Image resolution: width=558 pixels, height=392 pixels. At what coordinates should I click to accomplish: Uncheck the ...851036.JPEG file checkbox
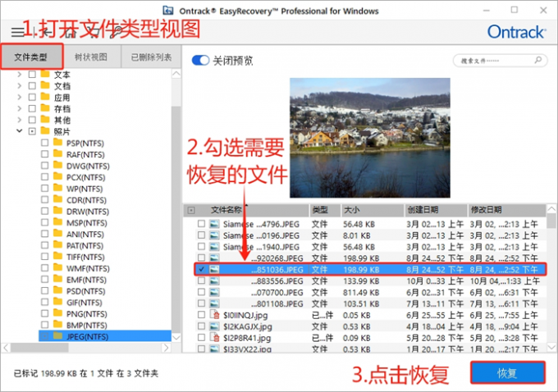pyautogui.click(x=201, y=269)
